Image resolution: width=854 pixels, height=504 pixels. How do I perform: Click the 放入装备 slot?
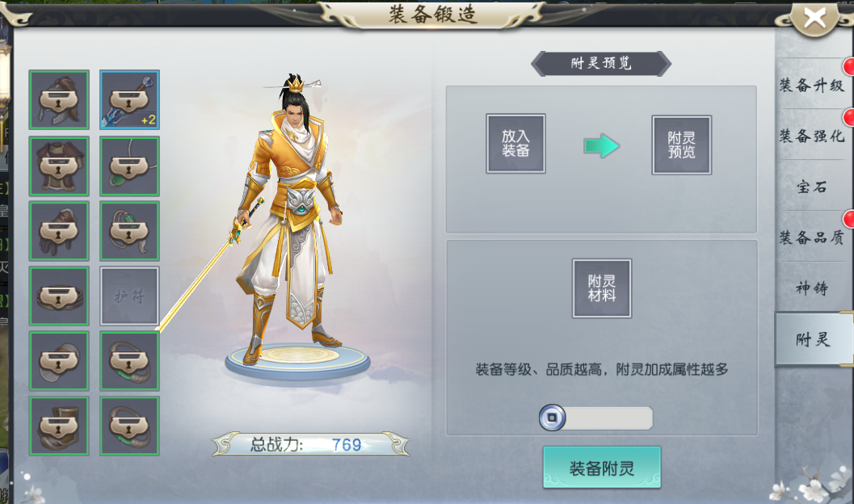pos(515,144)
